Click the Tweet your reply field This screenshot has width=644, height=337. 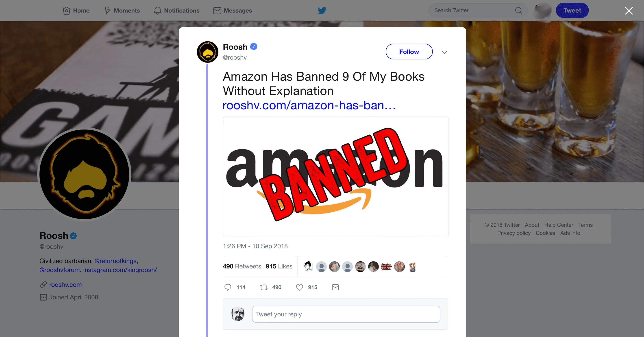click(x=346, y=314)
